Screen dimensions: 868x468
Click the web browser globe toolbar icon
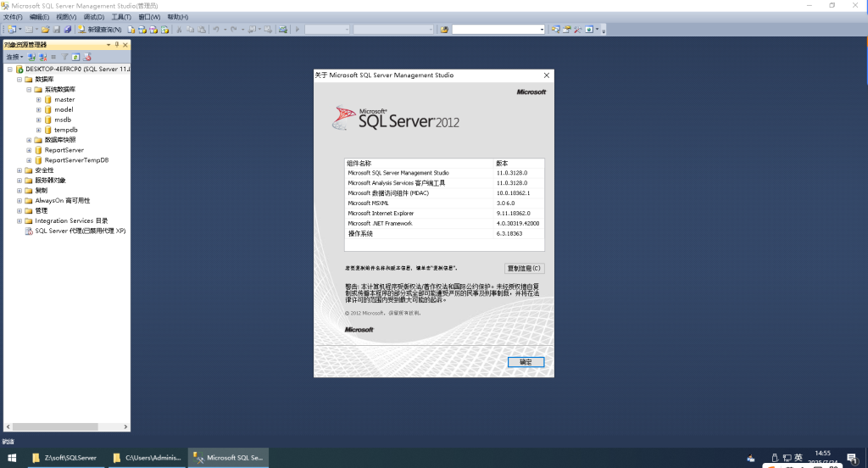click(x=590, y=30)
